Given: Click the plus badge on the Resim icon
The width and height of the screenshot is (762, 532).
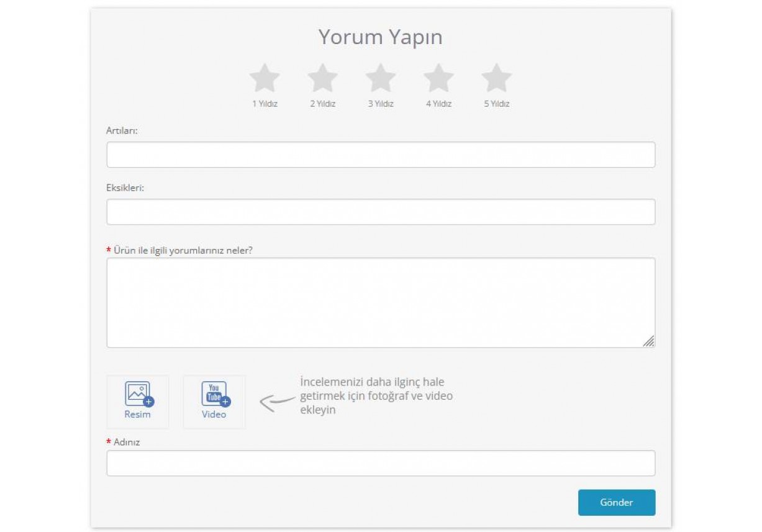Looking at the screenshot, I should click(148, 402).
